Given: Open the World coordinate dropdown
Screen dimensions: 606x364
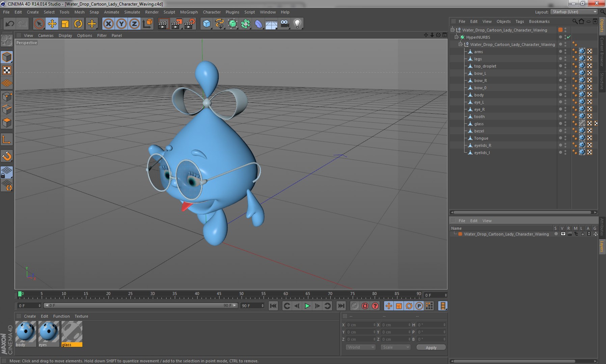Looking at the screenshot, I should click(x=360, y=347).
